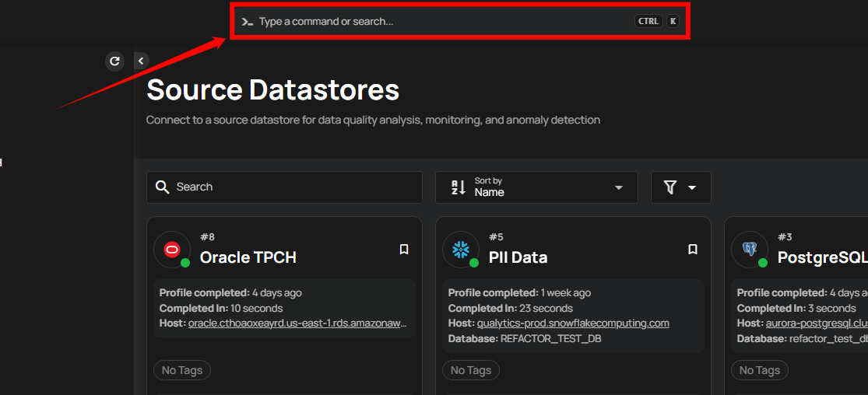Click the No Tags chip on Oracle TPCH
868x395 pixels.
point(182,370)
